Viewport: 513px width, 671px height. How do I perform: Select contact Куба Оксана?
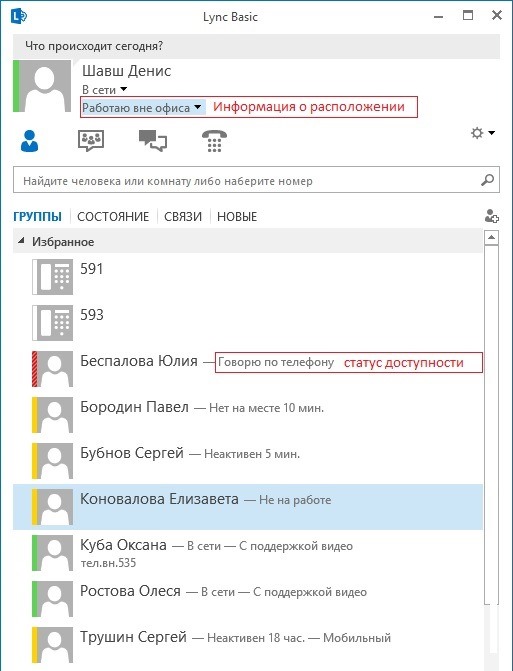pos(248,552)
